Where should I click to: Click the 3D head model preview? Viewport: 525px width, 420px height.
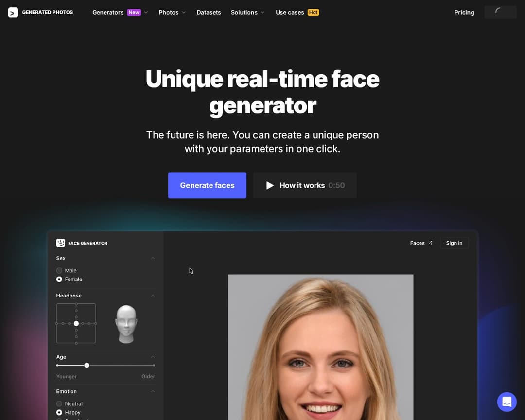click(x=126, y=324)
